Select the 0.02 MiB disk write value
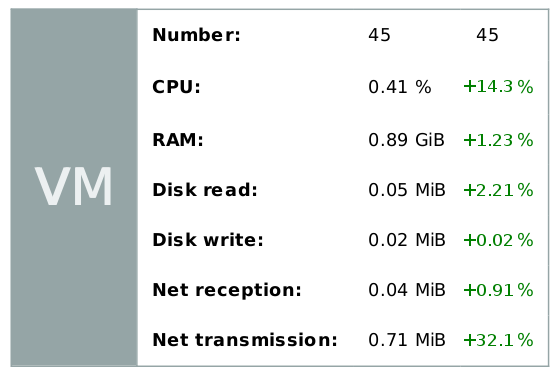This screenshot has width=560, height=376. pyautogui.click(x=407, y=240)
